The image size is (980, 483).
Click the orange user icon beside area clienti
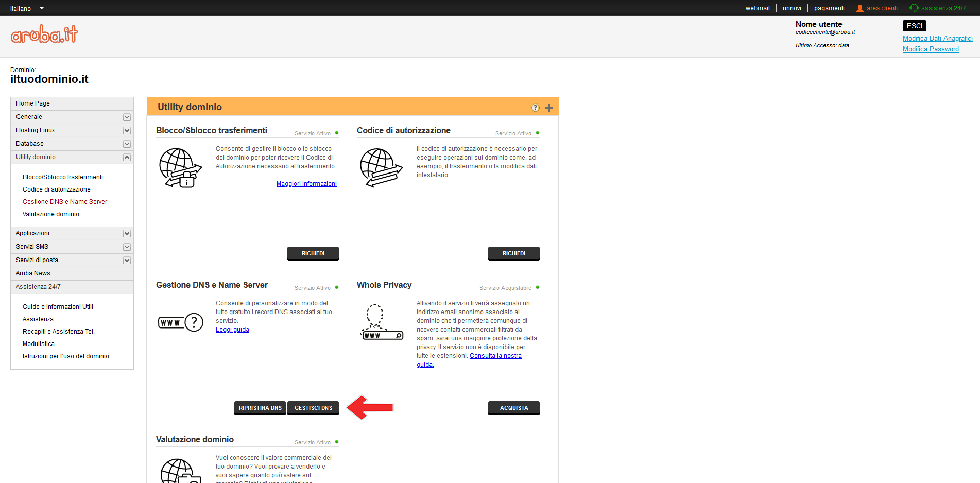tap(860, 8)
